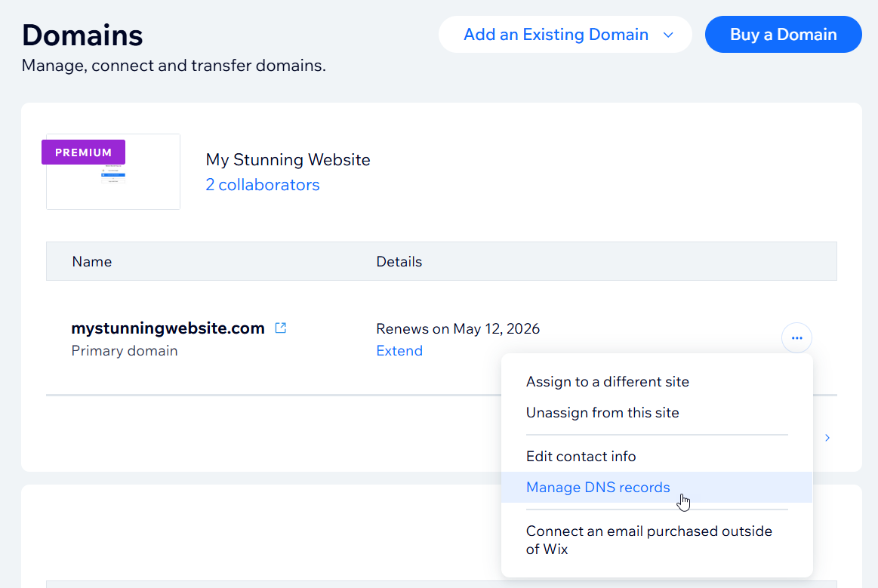Click the My Stunning Website site title

288,159
